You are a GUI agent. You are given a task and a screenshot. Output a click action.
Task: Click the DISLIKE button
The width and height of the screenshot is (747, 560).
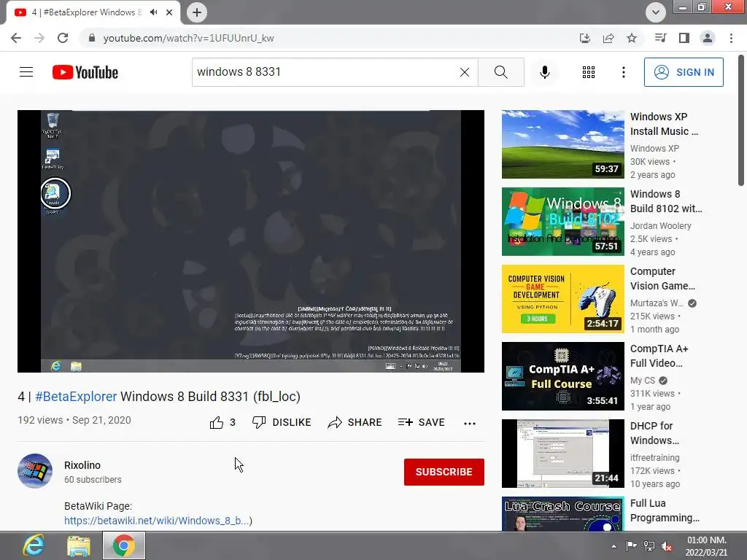(x=282, y=422)
